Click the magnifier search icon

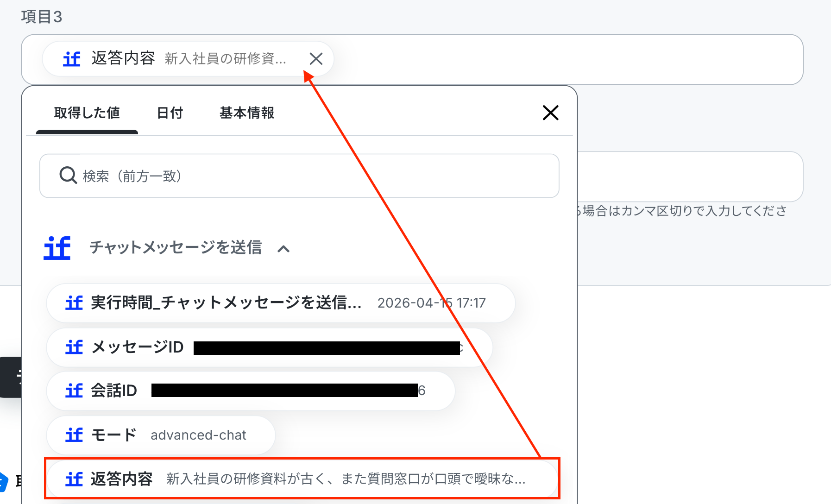click(x=68, y=176)
